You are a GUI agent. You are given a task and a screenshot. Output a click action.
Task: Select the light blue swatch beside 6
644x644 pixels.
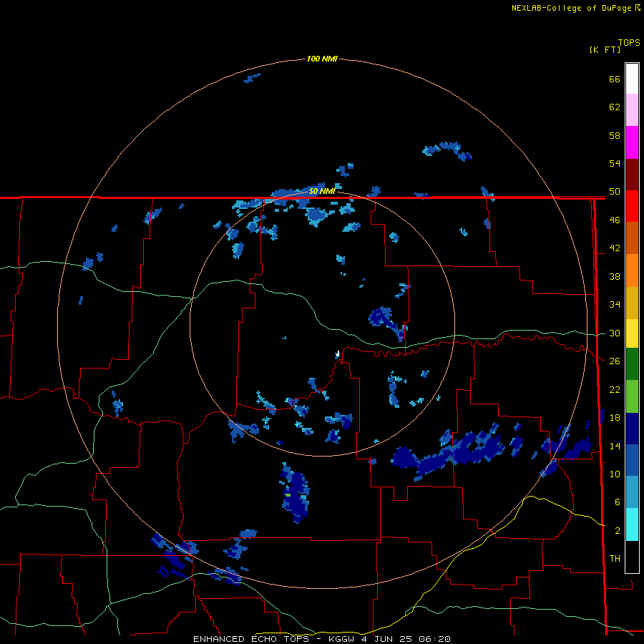point(632,492)
